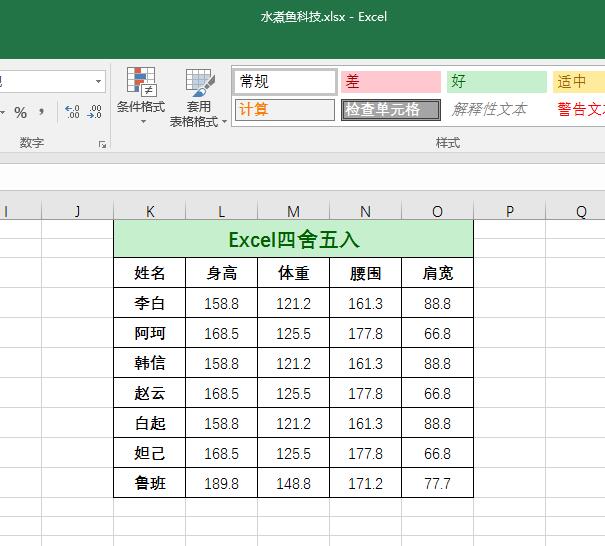
Task: Select column N header
Action: coord(365,211)
